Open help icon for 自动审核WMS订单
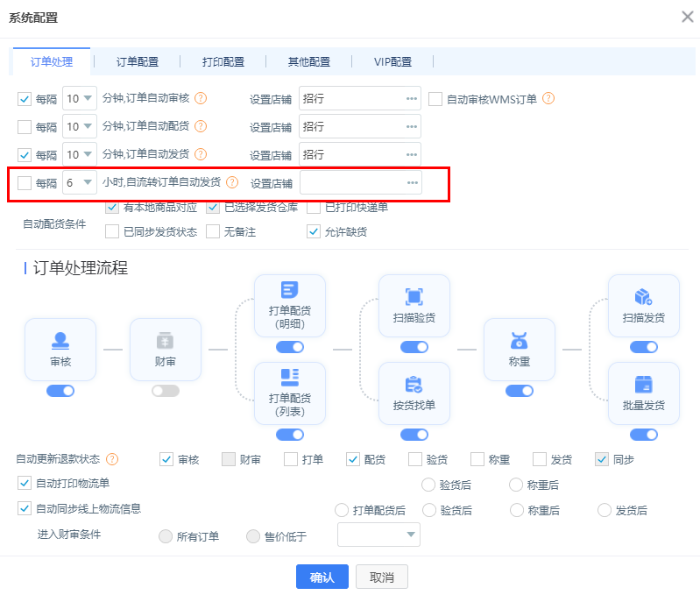The image size is (700, 595). tap(548, 98)
